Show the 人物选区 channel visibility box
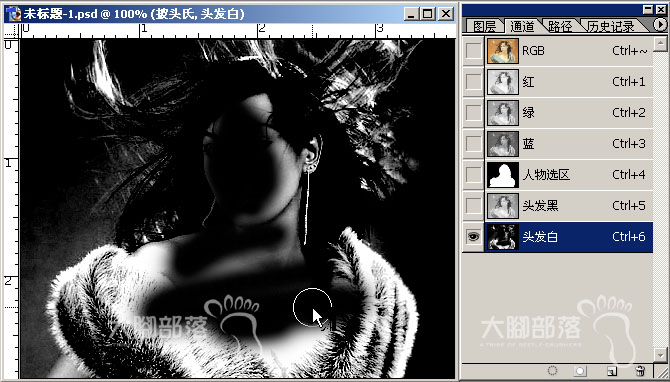This screenshot has height=382, width=670. (x=473, y=175)
